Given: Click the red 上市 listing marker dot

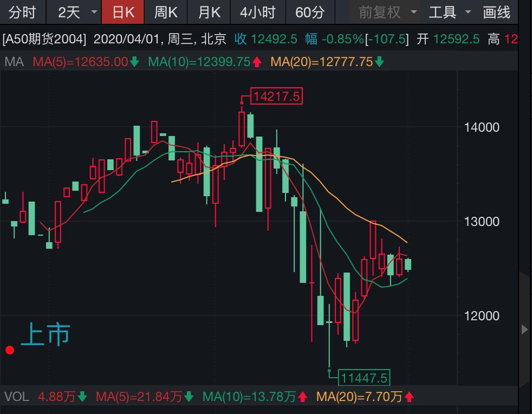Looking at the screenshot, I should coord(10,350).
